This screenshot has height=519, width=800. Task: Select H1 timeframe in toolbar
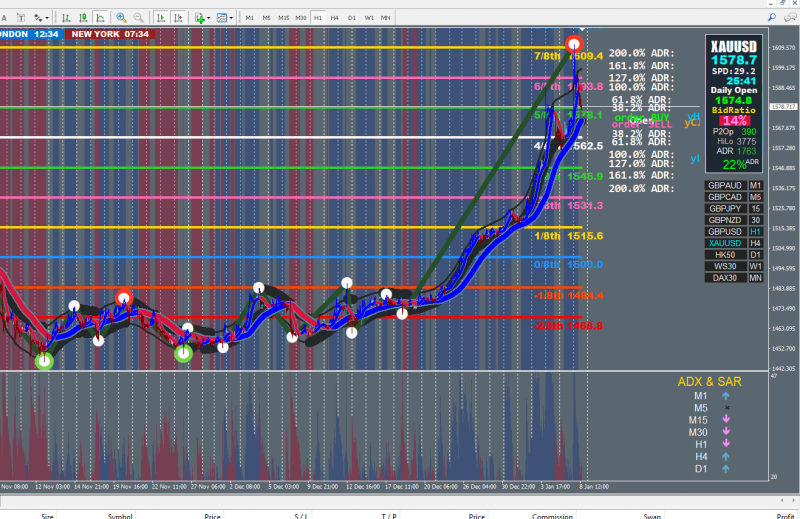click(318, 18)
